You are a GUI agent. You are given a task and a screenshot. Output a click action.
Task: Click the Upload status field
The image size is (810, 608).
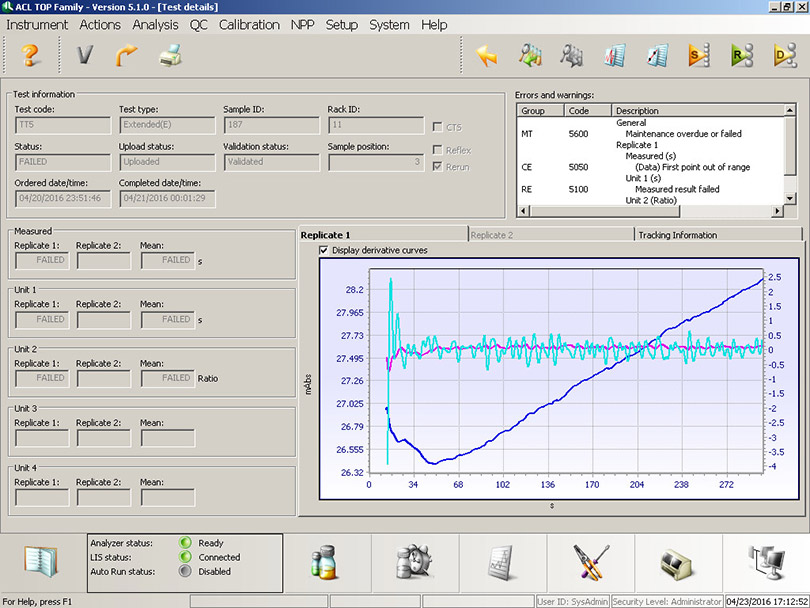[167, 162]
